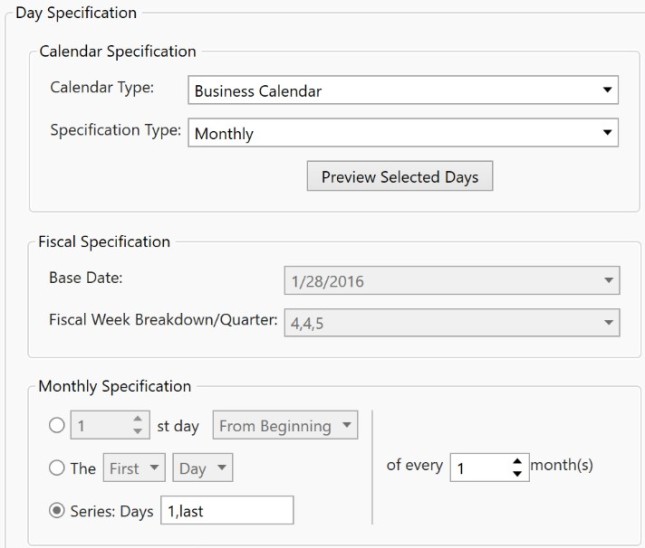Click the Specification Type dropdown arrow
This screenshot has width=645, height=548.
(x=607, y=132)
